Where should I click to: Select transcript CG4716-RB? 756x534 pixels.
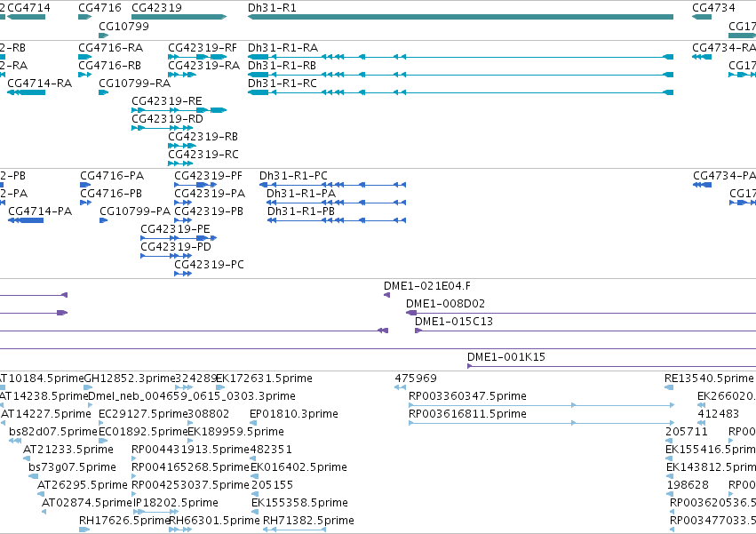coord(110,66)
